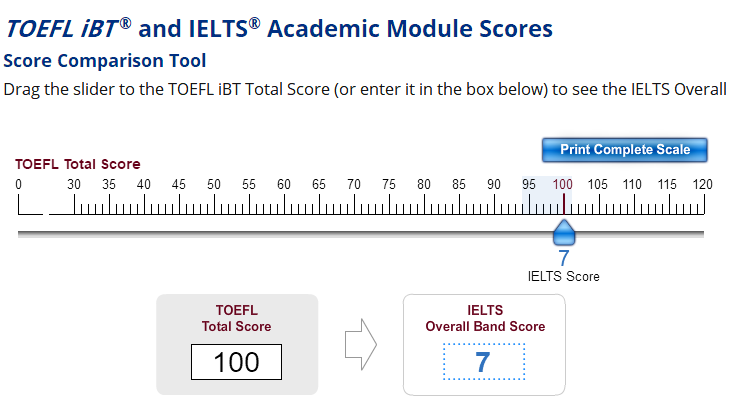Click the Score Comparison Tool heading
Viewport: 729px width, 406px height.
[105, 60]
